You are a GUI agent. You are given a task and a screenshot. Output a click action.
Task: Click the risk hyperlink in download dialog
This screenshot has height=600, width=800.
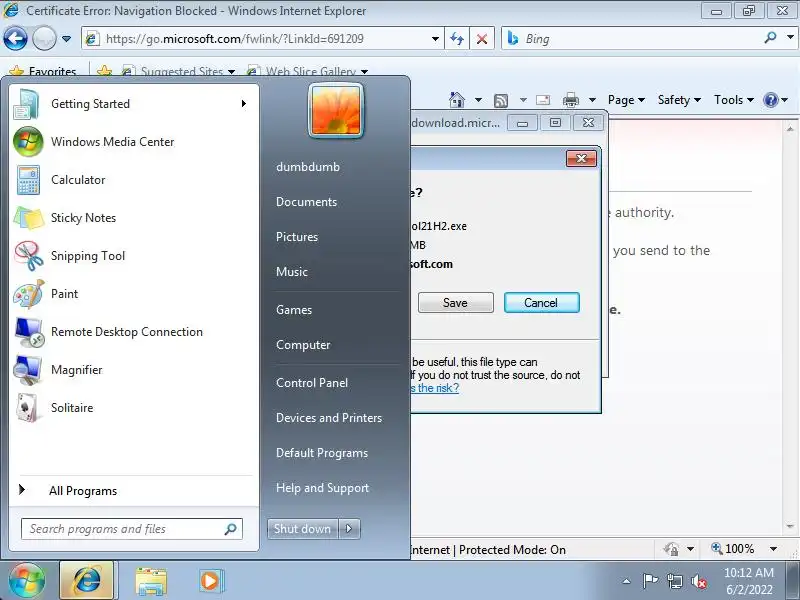435,388
